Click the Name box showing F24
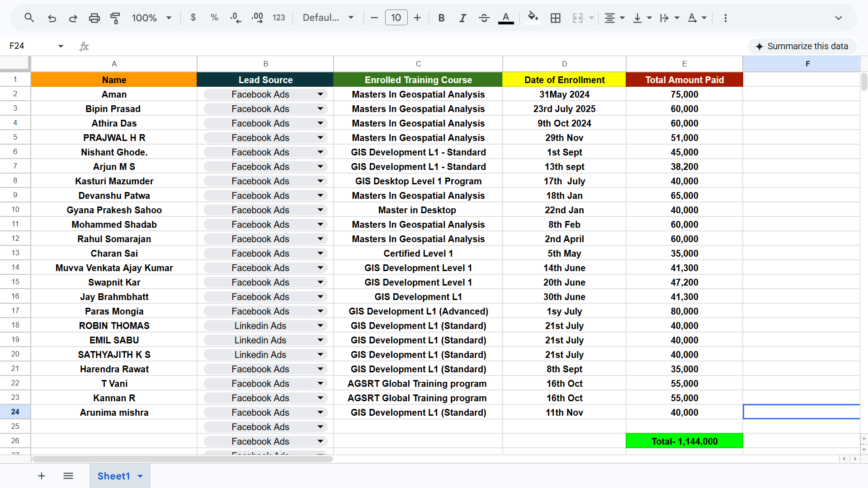868x488 pixels. 36,46
